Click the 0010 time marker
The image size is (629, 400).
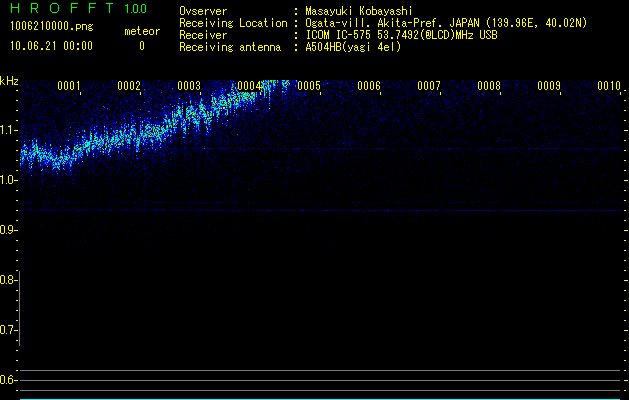[x=609, y=87]
